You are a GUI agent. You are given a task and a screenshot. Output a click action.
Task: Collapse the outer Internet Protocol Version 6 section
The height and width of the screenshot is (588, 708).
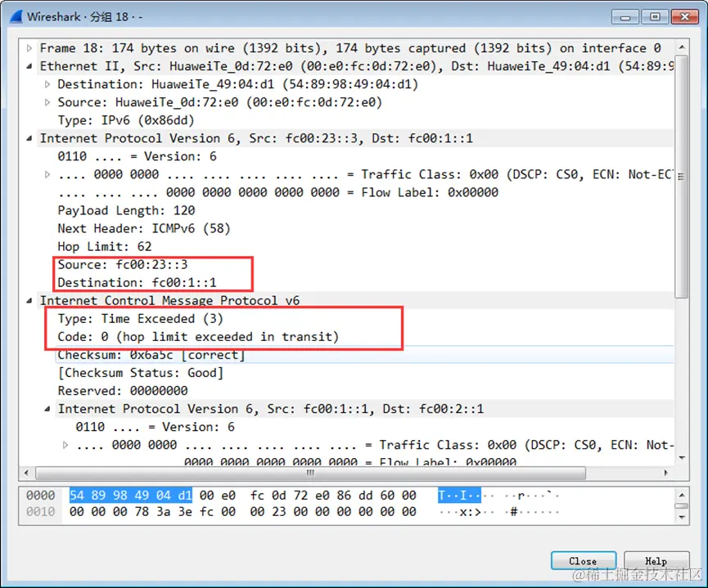pos(29,138)
